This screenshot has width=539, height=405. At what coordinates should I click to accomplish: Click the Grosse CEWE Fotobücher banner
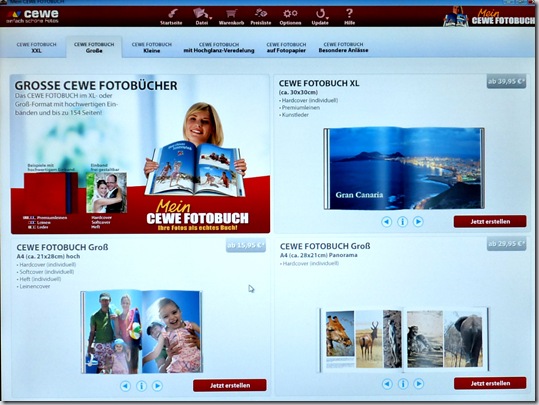pos(140,154)
